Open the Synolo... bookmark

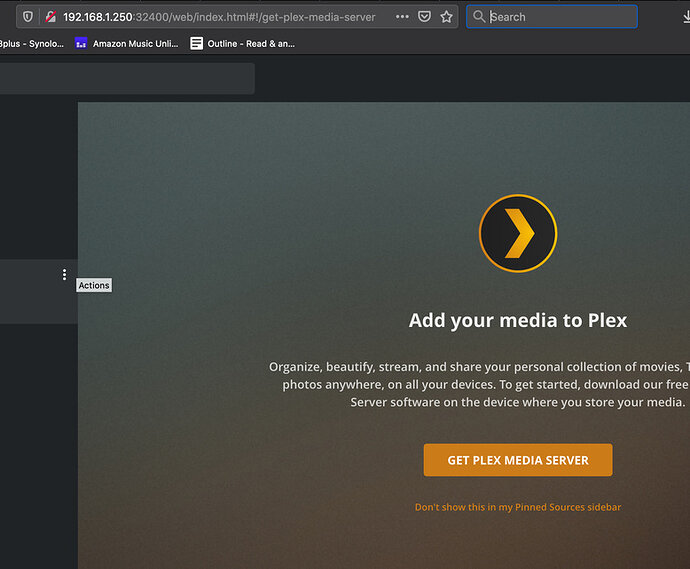point(32,44)
